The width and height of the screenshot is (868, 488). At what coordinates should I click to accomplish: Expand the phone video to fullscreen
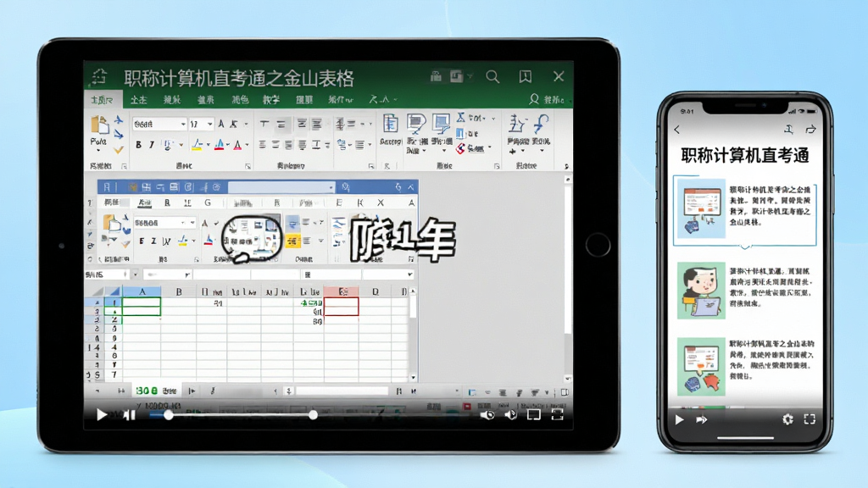[x=810, y=419]
